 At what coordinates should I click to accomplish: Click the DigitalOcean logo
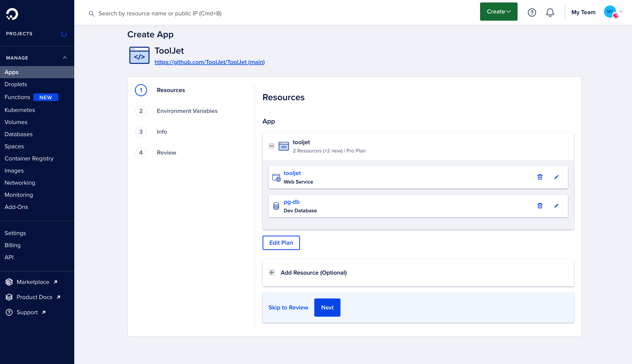12,14
